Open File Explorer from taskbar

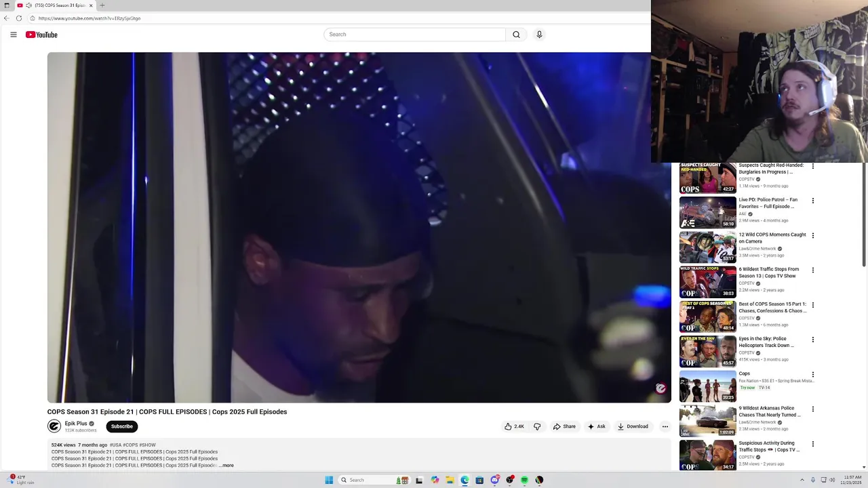point(450,480)
